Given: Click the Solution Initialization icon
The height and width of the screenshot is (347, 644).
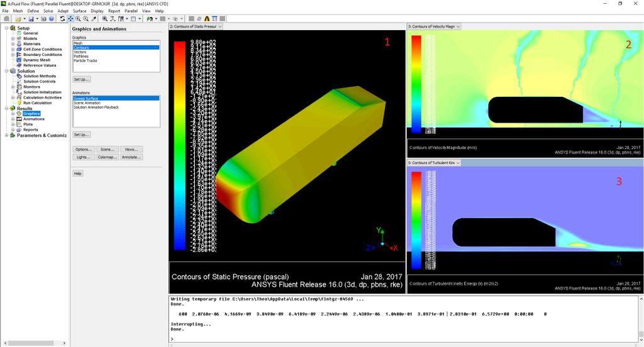Looking at the screenshot, I should point(19,92).
